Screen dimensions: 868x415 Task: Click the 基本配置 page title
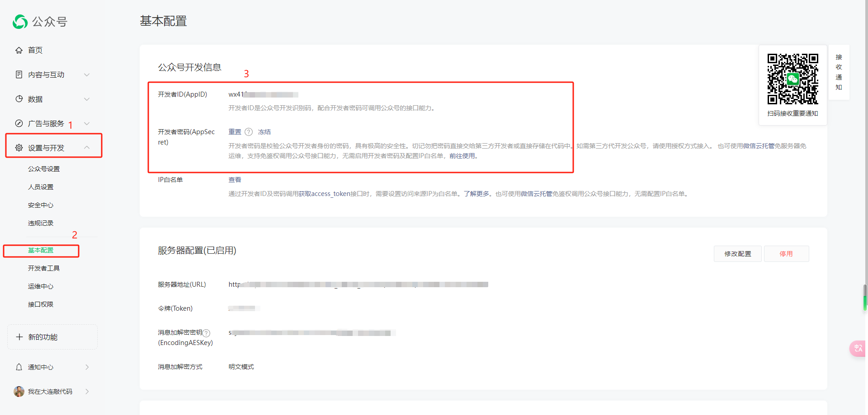point(163,21)
